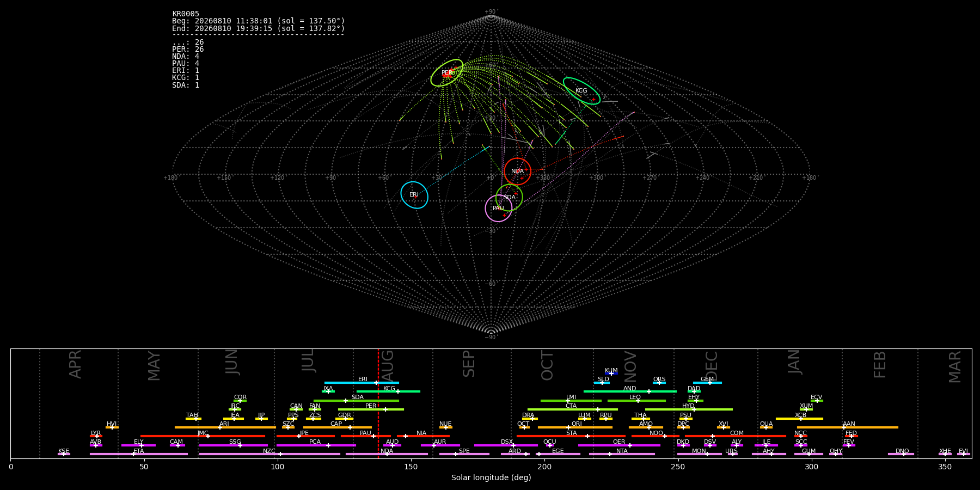Click the AAN shower bar in January
The height and width of the screenshot is (490, 980).
(848, 427)
